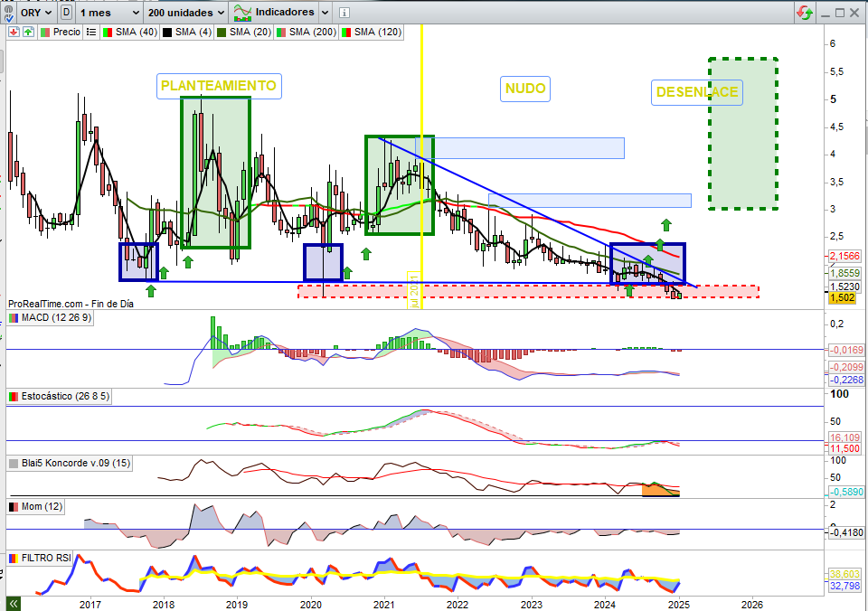This screenshot has width=868, height=611.
Task: Click the -0,2268 MACD value label
Action: point(846,380)
